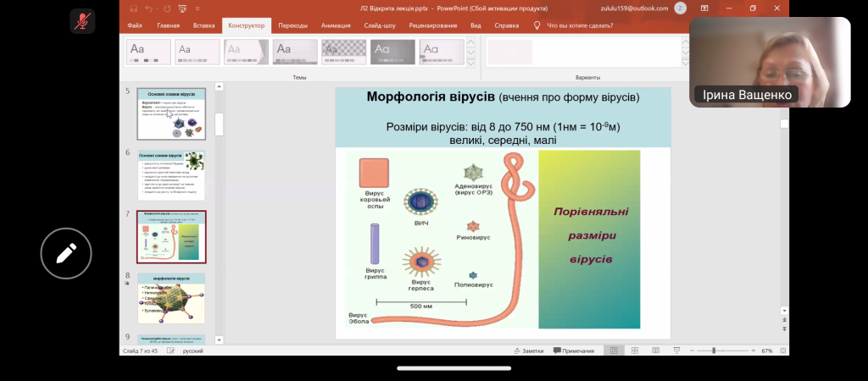Image resolution: width=868 pixels, height=381 pixels.
Task: Open the Вставка ribbon tab
Action: pyautogui.click(x=203, y=25)
